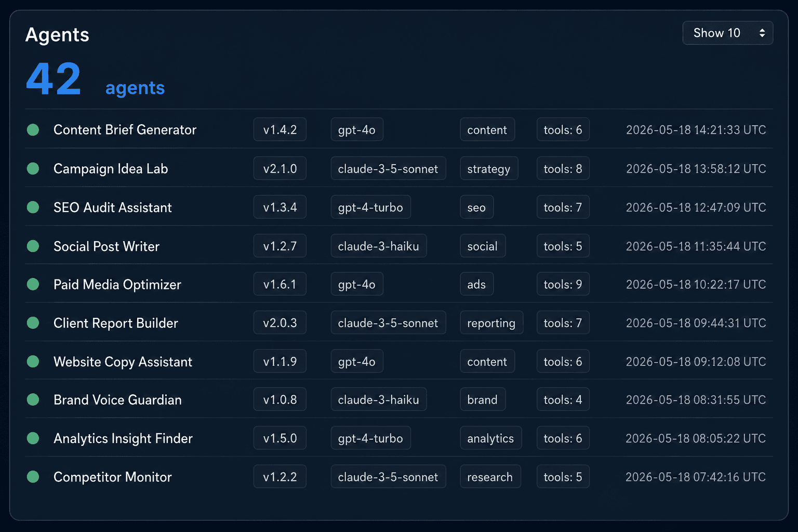Click the v1.2.2 version badge
Screen dimensions: 798x532
click(280, 476)
